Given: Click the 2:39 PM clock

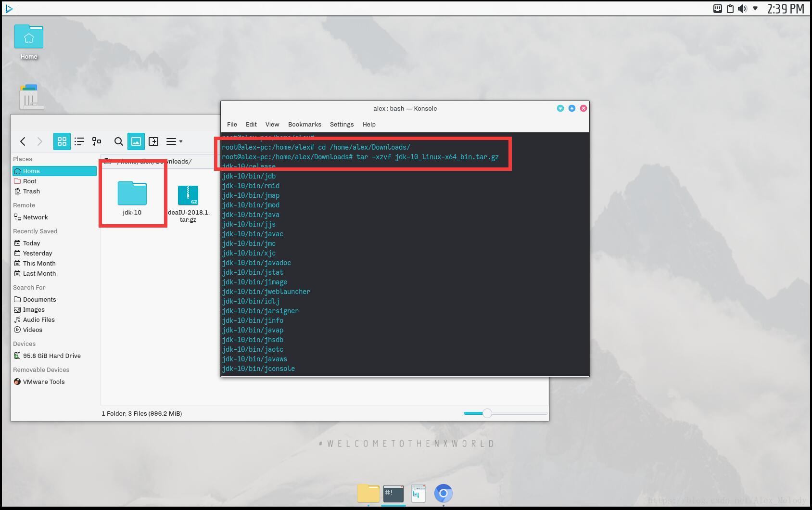Looking at the screenshot, I should pos(786,9).
